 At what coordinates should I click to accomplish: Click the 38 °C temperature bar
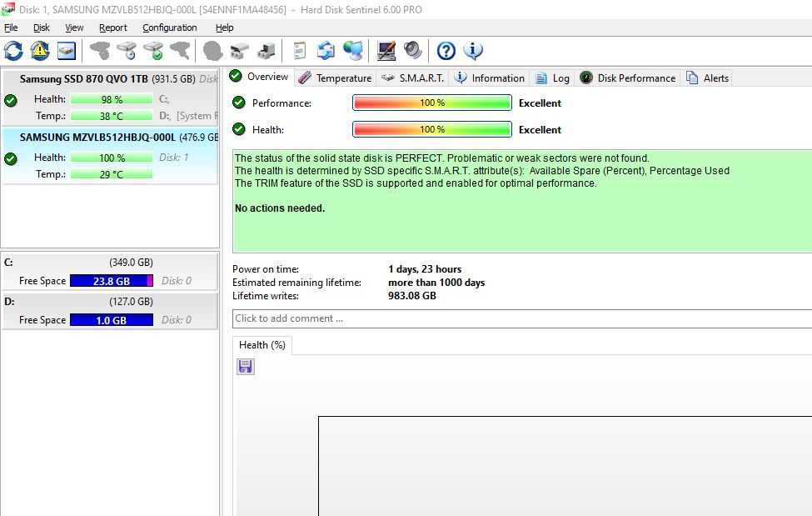112,116
